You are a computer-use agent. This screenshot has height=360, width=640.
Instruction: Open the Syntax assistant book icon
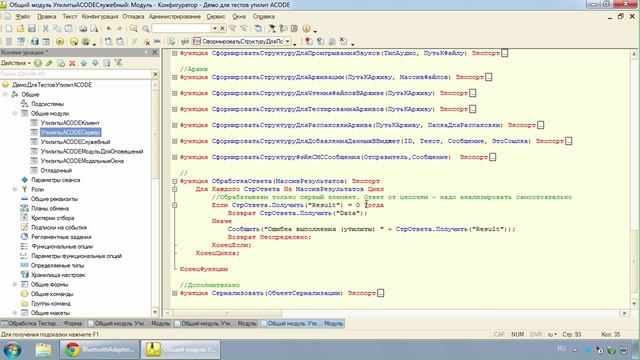294,29
